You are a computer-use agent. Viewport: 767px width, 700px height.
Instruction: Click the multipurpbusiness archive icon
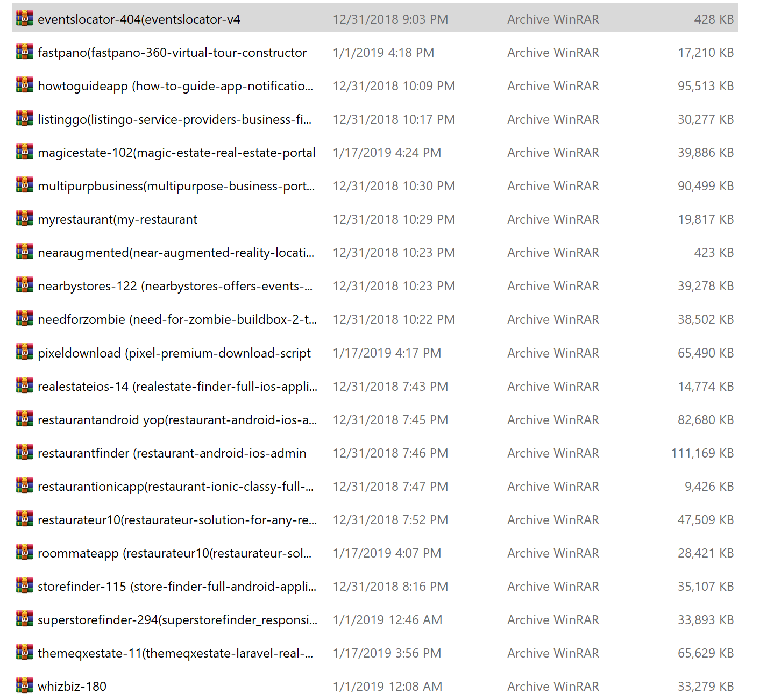[x=25, y=185]
